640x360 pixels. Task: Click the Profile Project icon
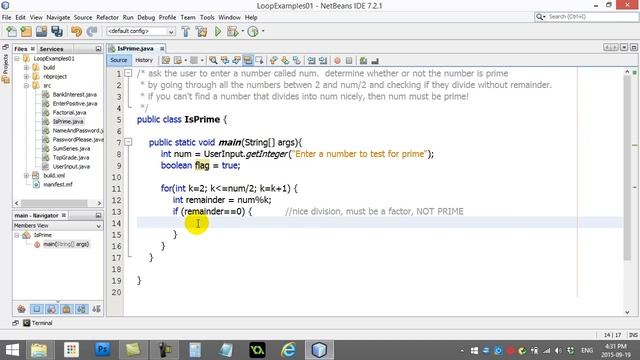(253, 31)
